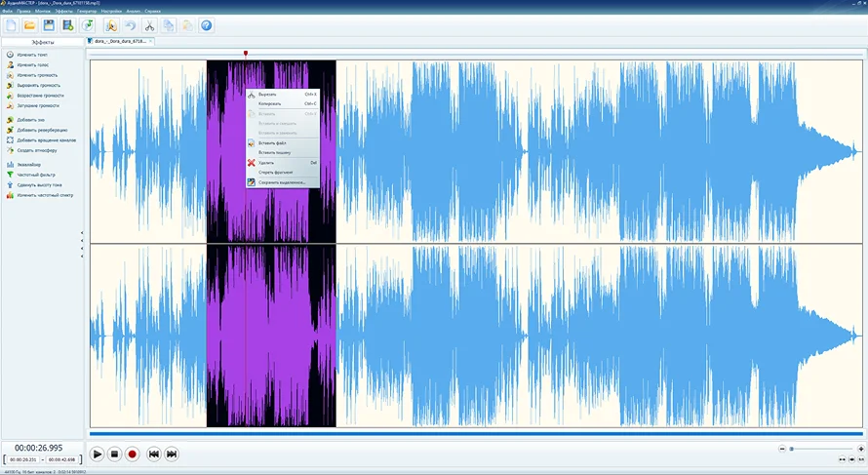Click the selection start time field
The image size is (868, 475).
pos(22,459)
